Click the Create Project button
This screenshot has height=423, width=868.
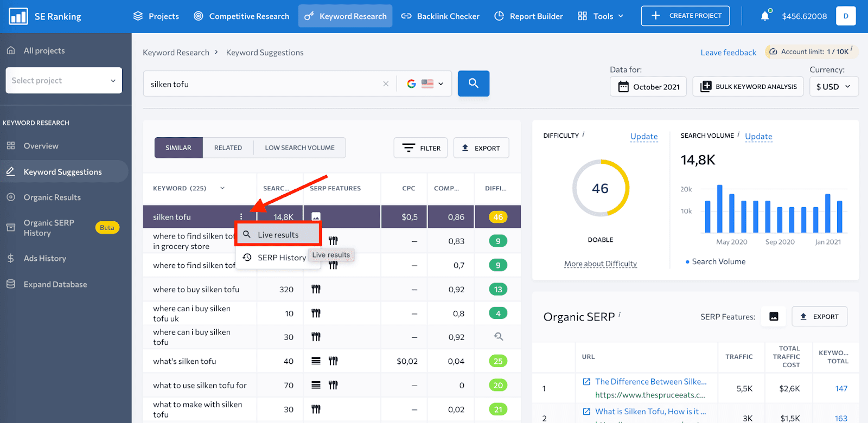coord(685,16)
